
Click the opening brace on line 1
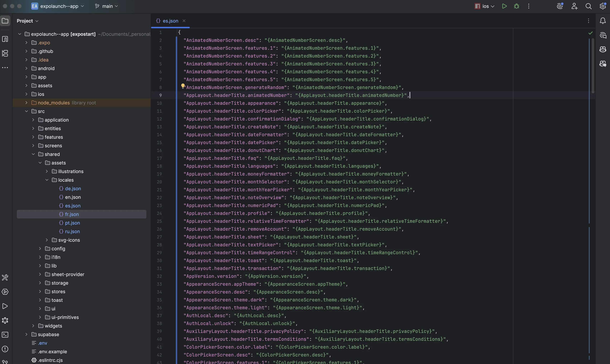[180, 32]
